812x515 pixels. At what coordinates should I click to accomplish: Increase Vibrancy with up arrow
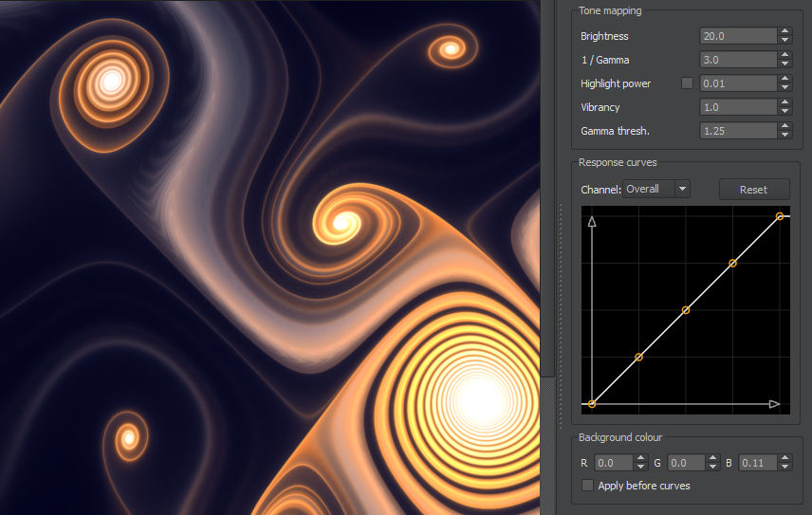785,103
